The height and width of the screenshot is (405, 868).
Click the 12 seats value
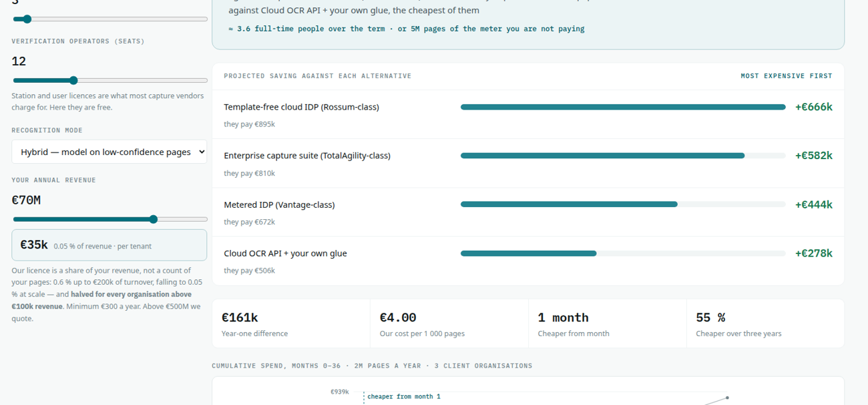[19, 61]
